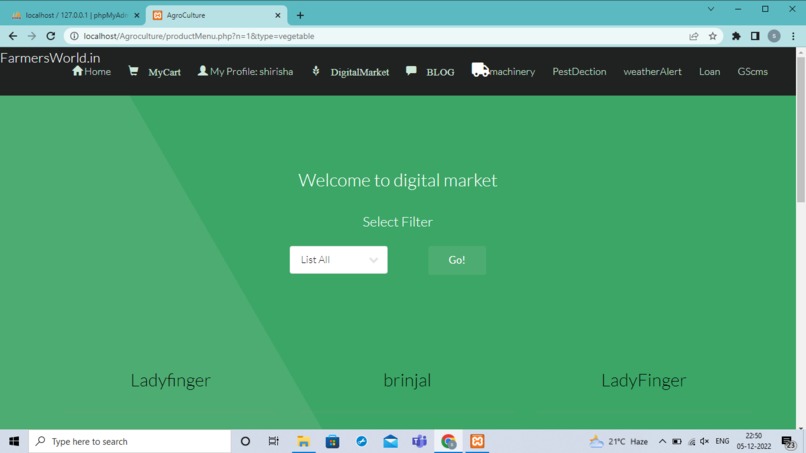Image resolution: width=806 pixels, height=453 pixels.
Task: Click the shopping cart icon beside MyCart
Action: (x=133, y=71)
